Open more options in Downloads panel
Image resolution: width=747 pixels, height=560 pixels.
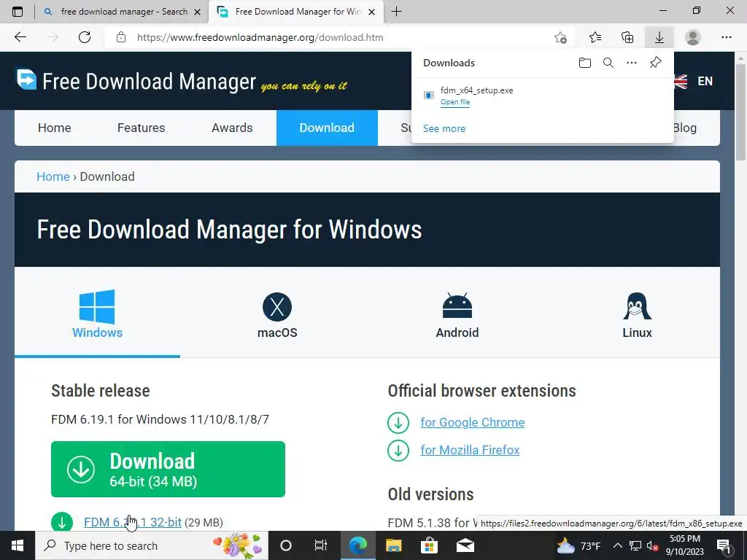[x=632, y=63]
